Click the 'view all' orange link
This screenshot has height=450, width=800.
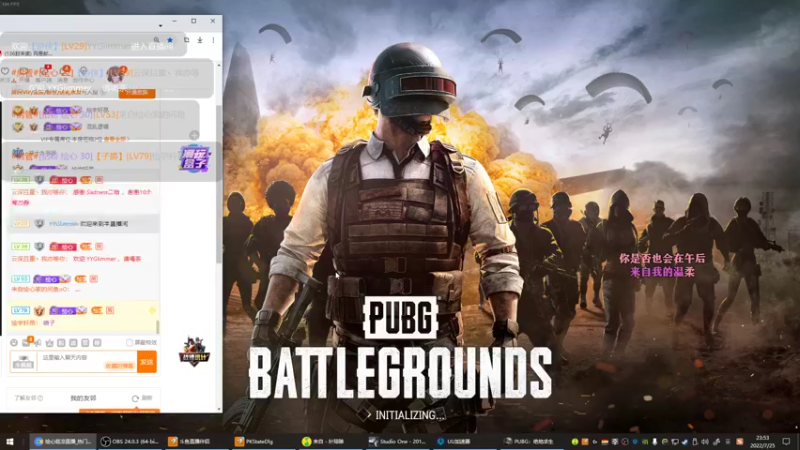click(x=116, y=139)
